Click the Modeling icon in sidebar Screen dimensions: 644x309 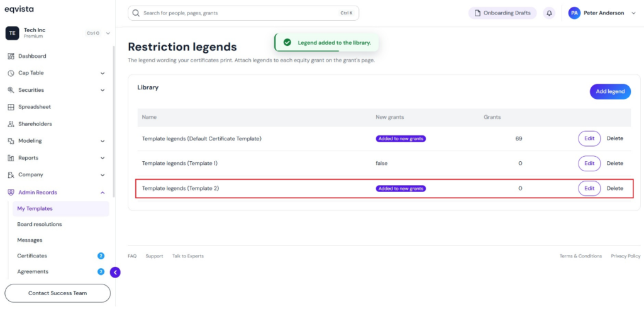(11, 141)
